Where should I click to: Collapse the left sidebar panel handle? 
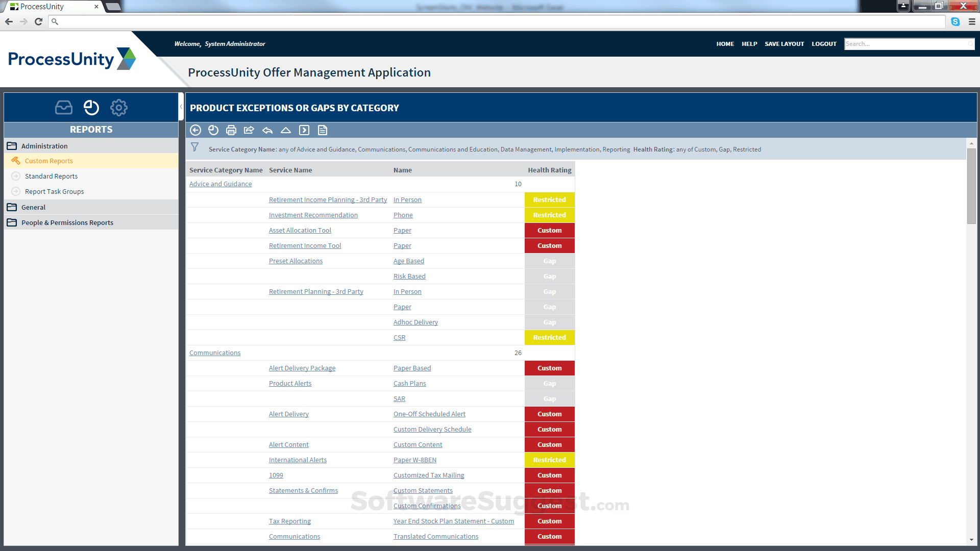point(181,107)
